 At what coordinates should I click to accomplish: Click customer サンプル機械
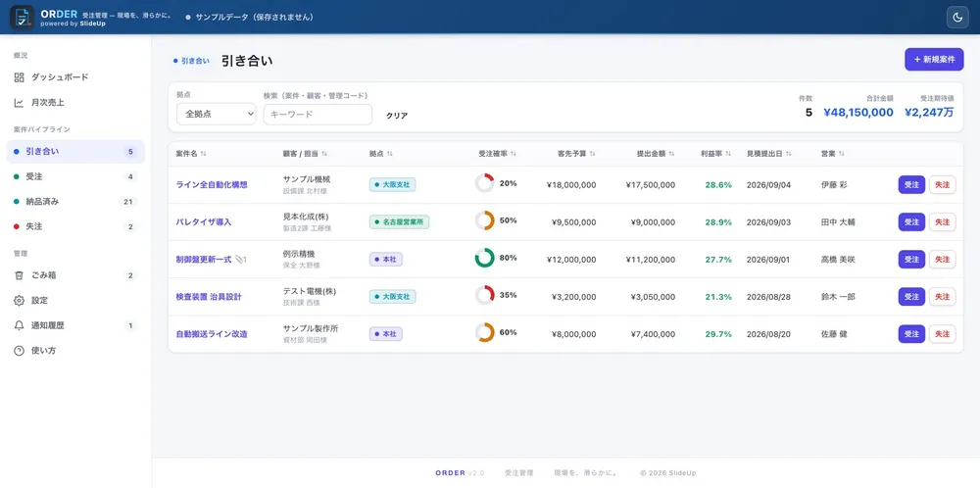306,179
